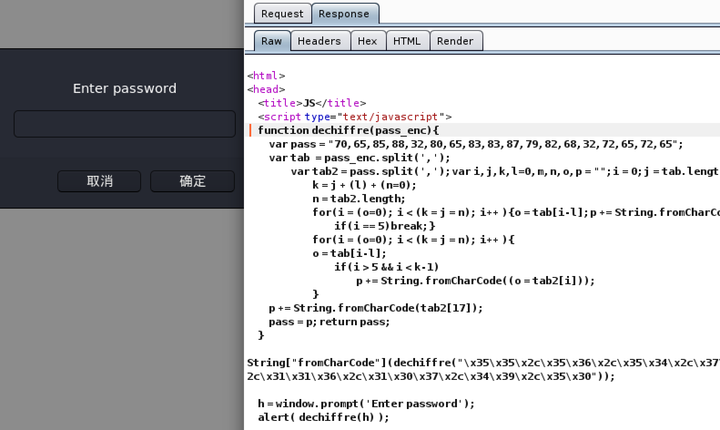Click the 'if(i > 5 && i < k-1)' line
This screenshot has width=720, height=430.
387,267
